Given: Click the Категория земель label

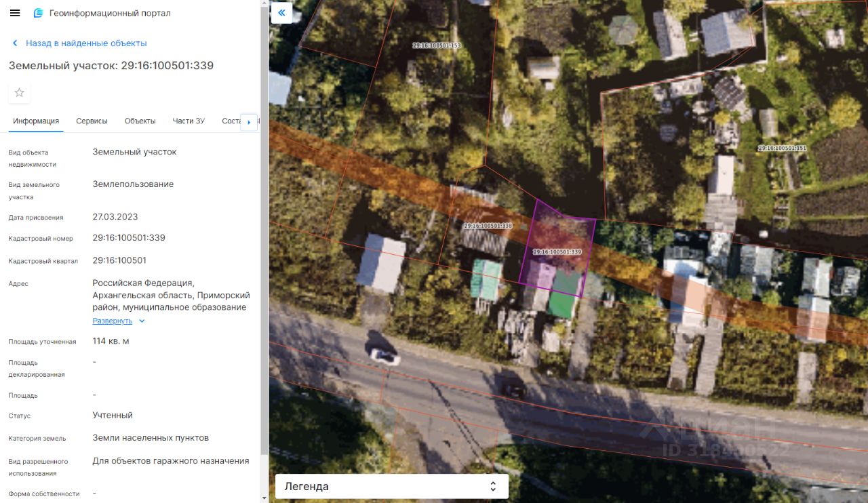Looking at the screenshot, I should pos(37,439).
